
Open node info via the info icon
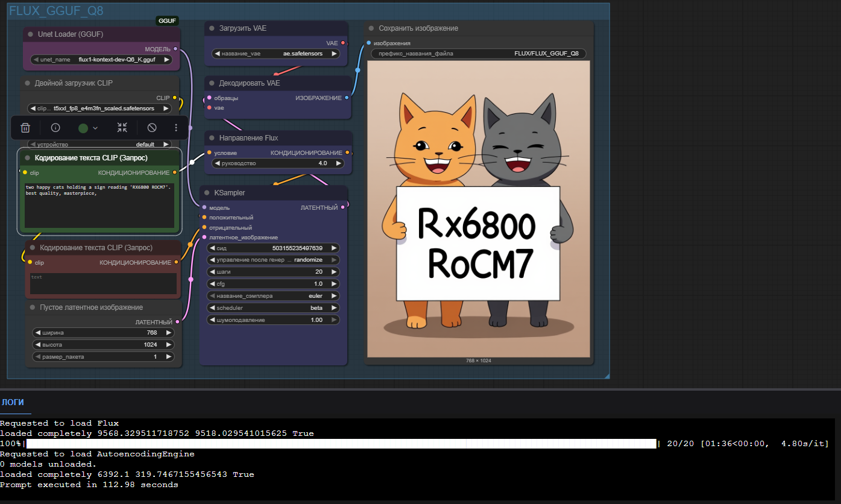pos(55,127)
